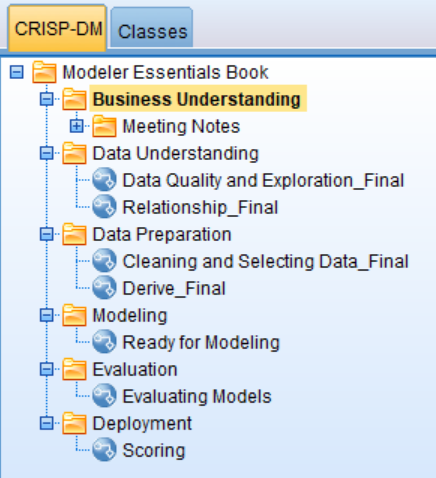Select the Business Understanding tree item

pos(198,99)
